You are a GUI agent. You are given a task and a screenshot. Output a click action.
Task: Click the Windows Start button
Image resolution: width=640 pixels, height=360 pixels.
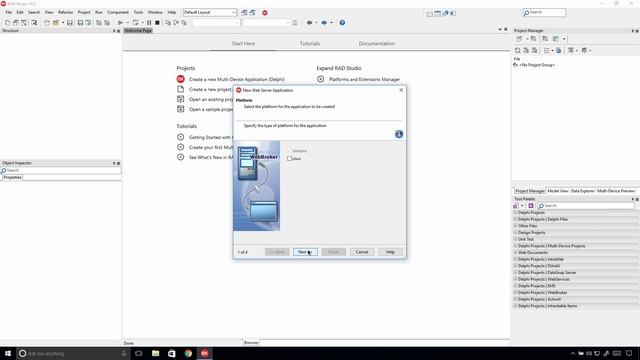8,353
